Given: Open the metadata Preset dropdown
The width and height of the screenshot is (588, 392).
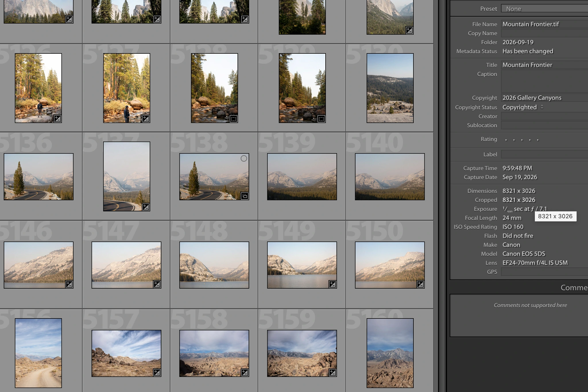Looking at the screenshot, I should pos(545,9).
